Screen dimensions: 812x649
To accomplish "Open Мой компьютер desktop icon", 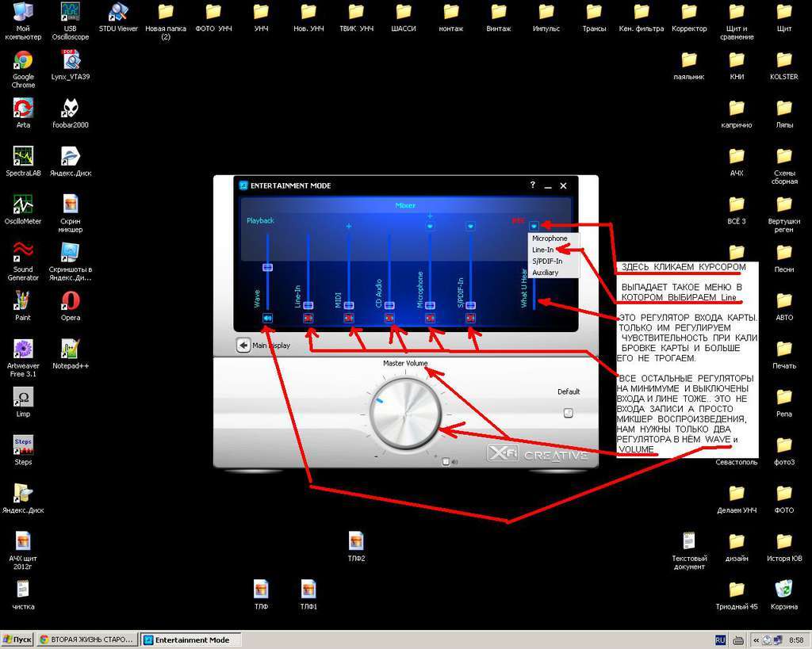I will (x=23, y=21).
